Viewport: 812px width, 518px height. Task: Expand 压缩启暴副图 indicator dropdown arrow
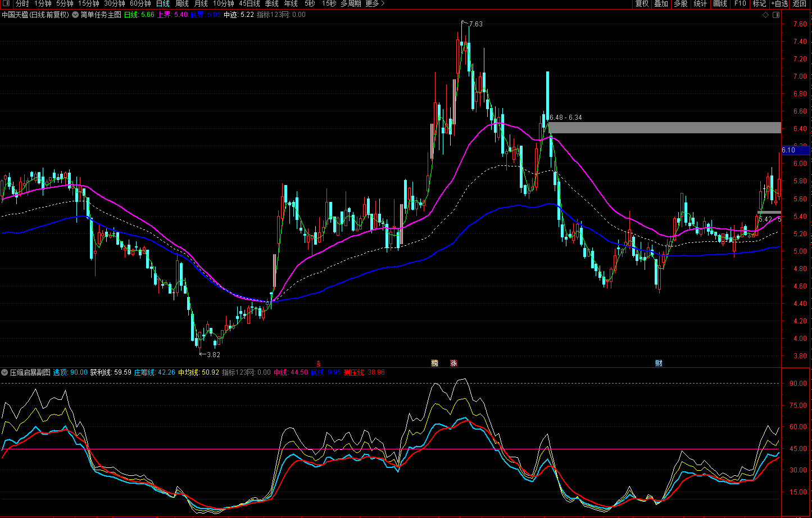tap(4, 372)
